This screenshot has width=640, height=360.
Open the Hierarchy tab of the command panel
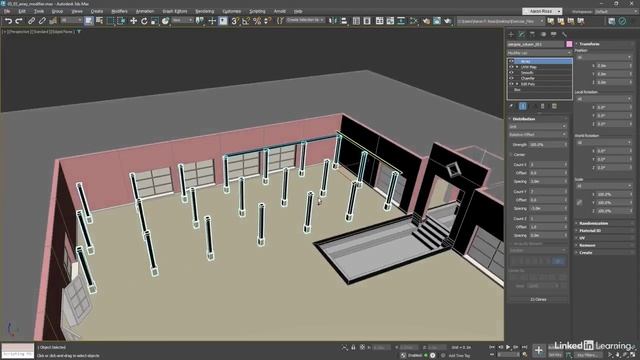532,34
